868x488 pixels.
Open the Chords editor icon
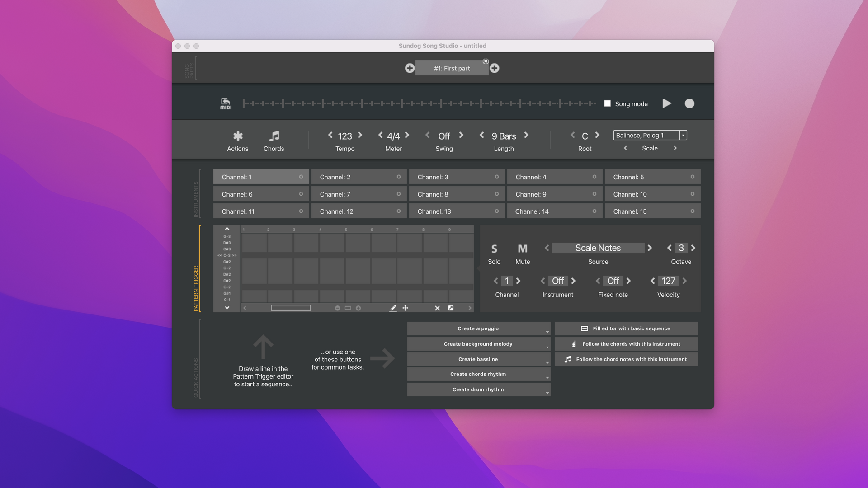click(x=274, y=136)
